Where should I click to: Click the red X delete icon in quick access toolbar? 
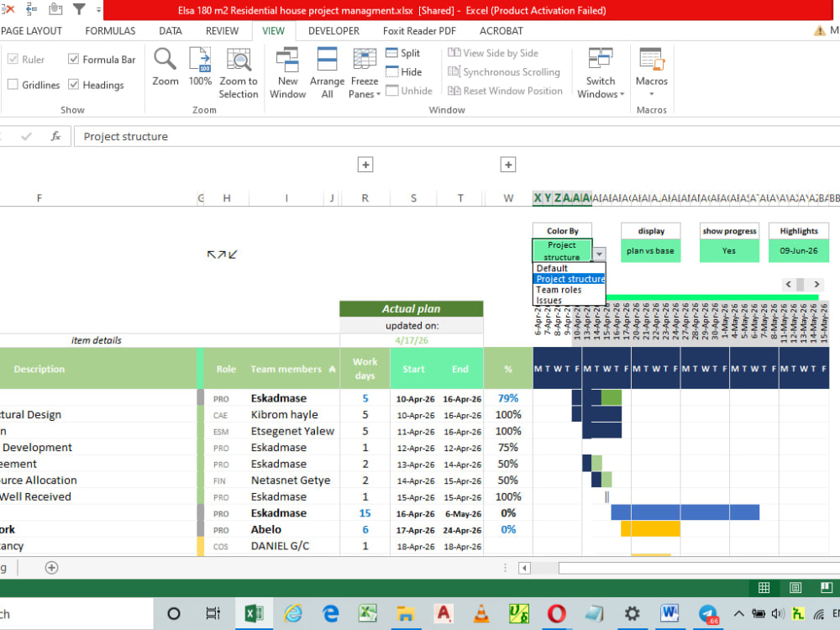click(8, 9)
